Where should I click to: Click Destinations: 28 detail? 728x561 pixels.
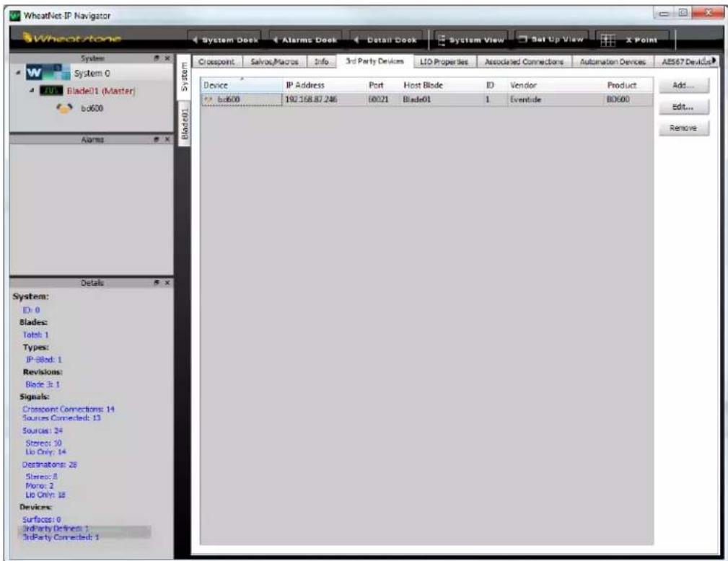click(50, 464)
